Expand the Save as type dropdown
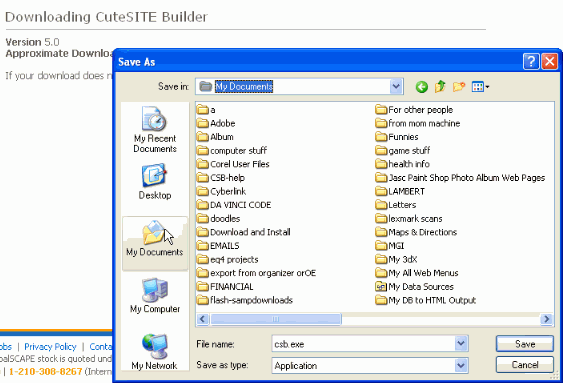Viewport: 563px width, 383px height. click(461, 365)
